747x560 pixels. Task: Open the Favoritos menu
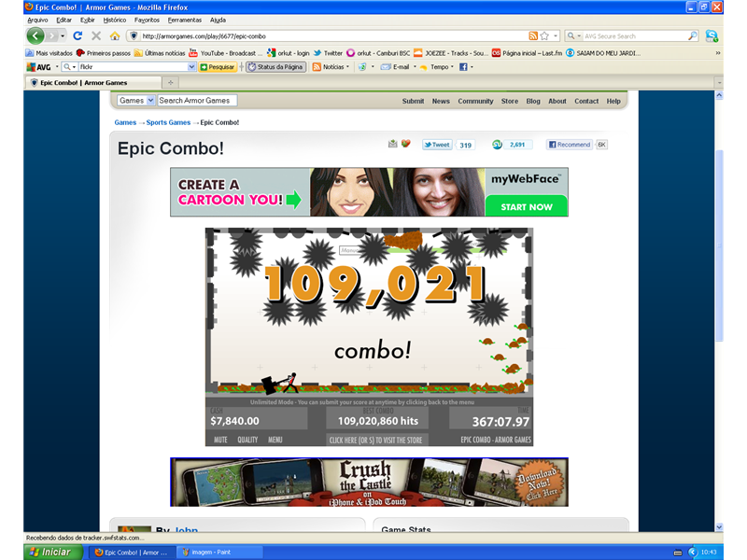[x=147, y=20]
